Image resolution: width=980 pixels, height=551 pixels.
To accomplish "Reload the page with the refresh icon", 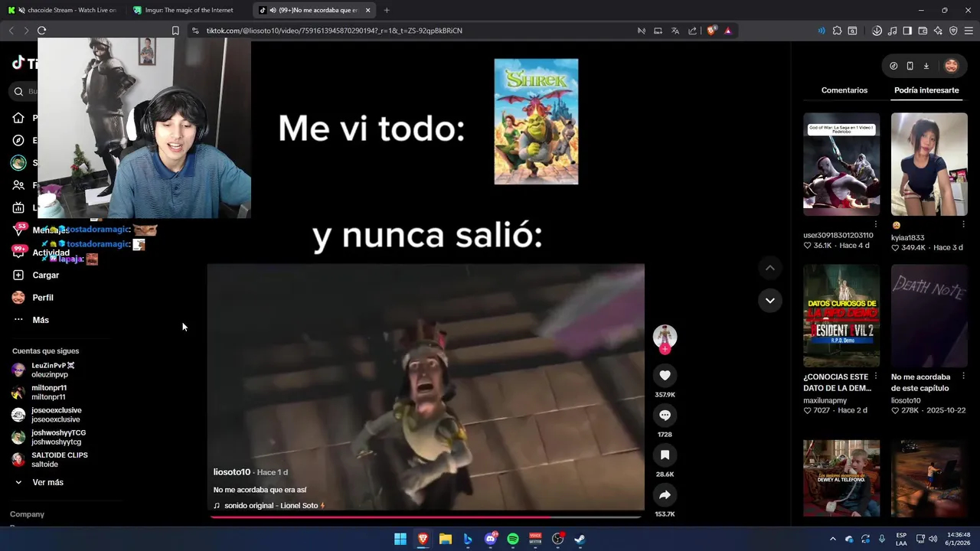I will [x=41, y=31].
